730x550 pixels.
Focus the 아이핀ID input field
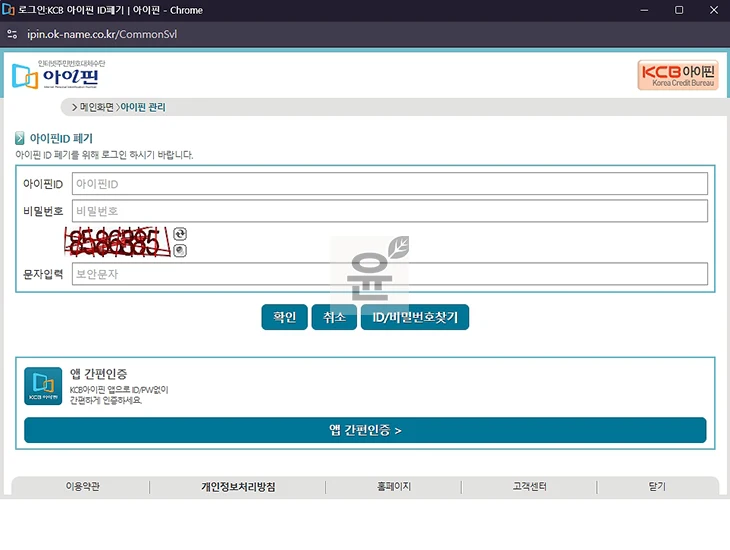click(x=389, y=184)
